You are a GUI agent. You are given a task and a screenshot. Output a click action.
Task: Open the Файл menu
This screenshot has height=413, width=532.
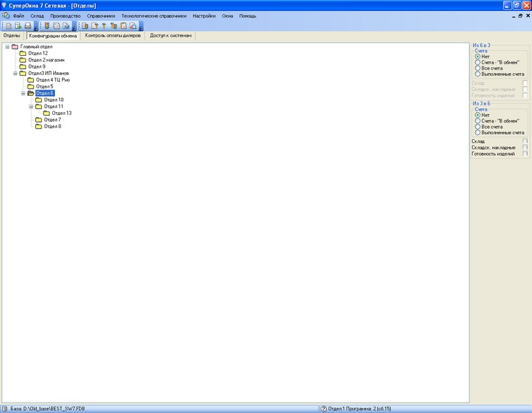point(19,16)
